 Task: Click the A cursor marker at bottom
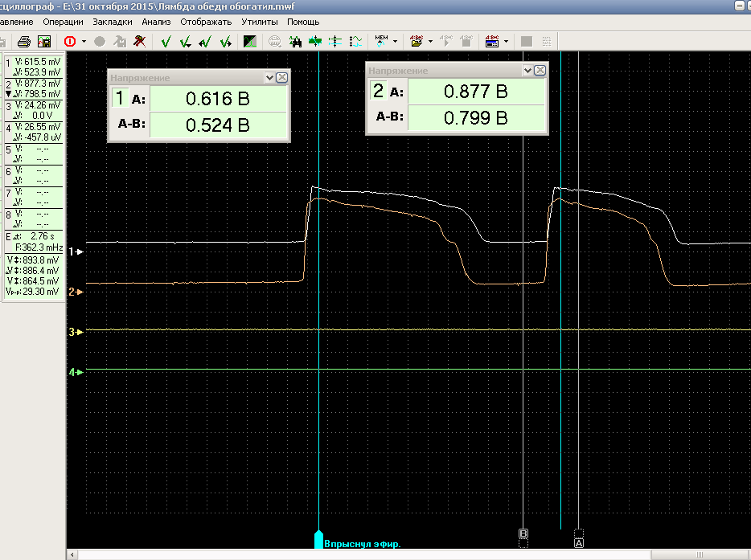[578, 543]
